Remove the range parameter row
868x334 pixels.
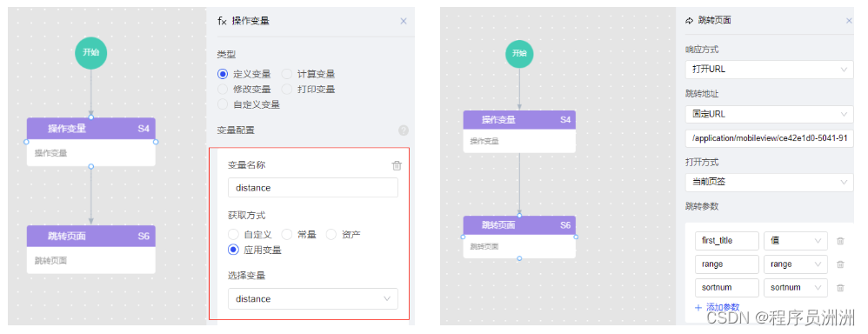(840, 264)
